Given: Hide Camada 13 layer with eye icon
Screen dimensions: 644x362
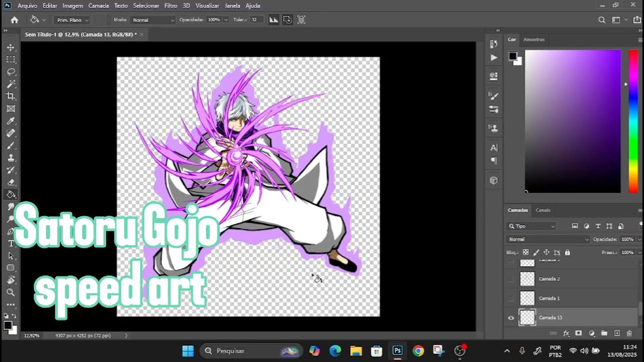Looking at the screenshot, I should (x=511, y=318).
